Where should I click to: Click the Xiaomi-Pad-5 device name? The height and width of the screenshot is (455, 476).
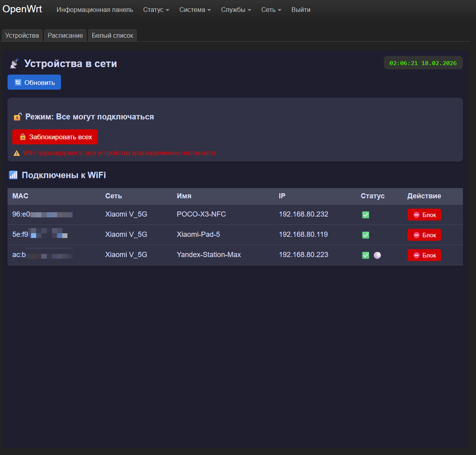coord(198,234)
